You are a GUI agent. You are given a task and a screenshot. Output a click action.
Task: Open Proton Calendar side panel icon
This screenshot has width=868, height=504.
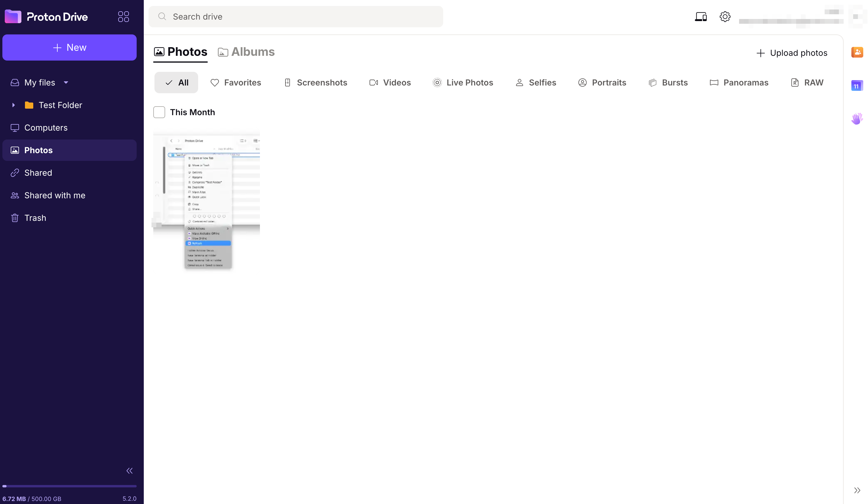tap(857, 85)
